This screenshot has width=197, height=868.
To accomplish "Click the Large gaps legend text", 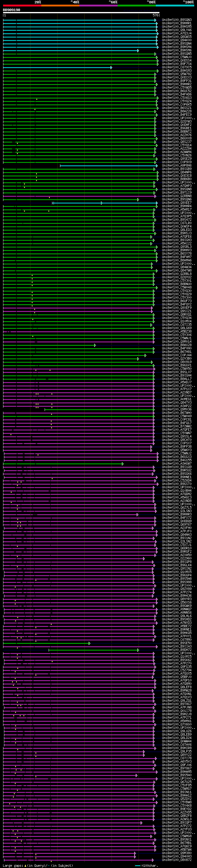I will [x=13, y=865].
